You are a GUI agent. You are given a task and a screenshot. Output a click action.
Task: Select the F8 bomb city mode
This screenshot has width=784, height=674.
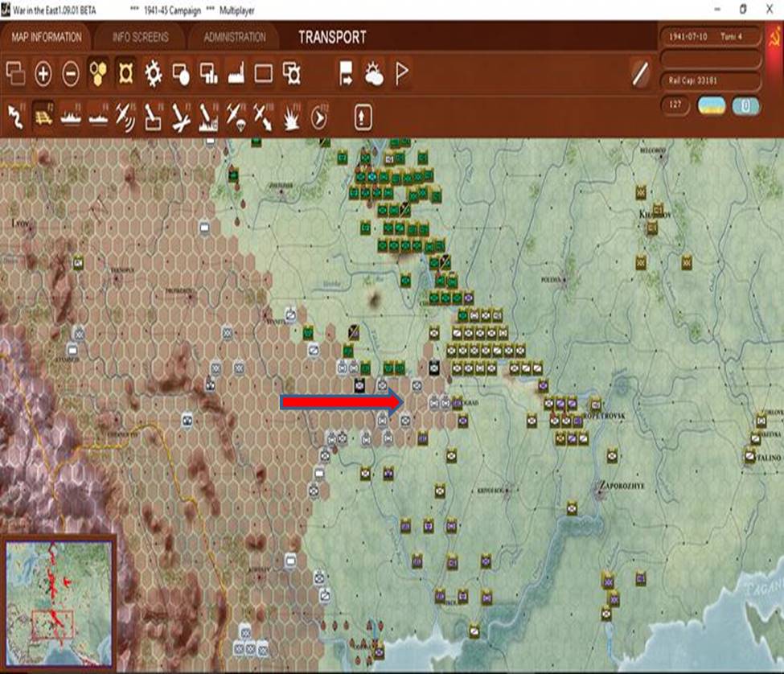(208, 117)
